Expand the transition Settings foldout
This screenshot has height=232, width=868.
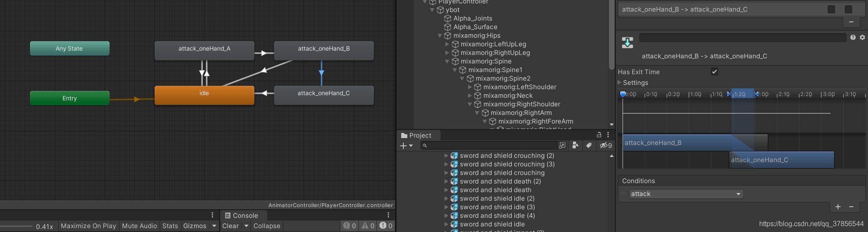pyautogui.click(x=620, y=82)
